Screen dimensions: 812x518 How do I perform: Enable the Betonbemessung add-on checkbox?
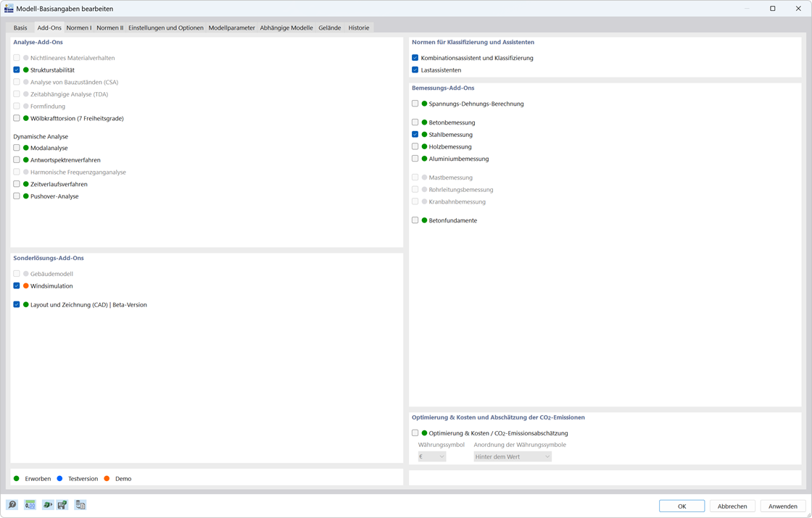(x=414, y=122)
